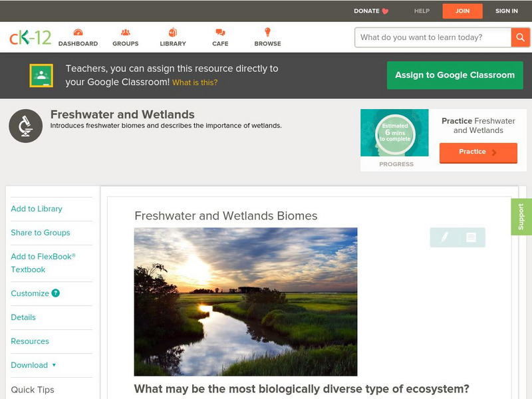Viewport: 532px width, 399px height.
Task: Click the 'most biologically diverse' question heading
Action: point(302,389)
